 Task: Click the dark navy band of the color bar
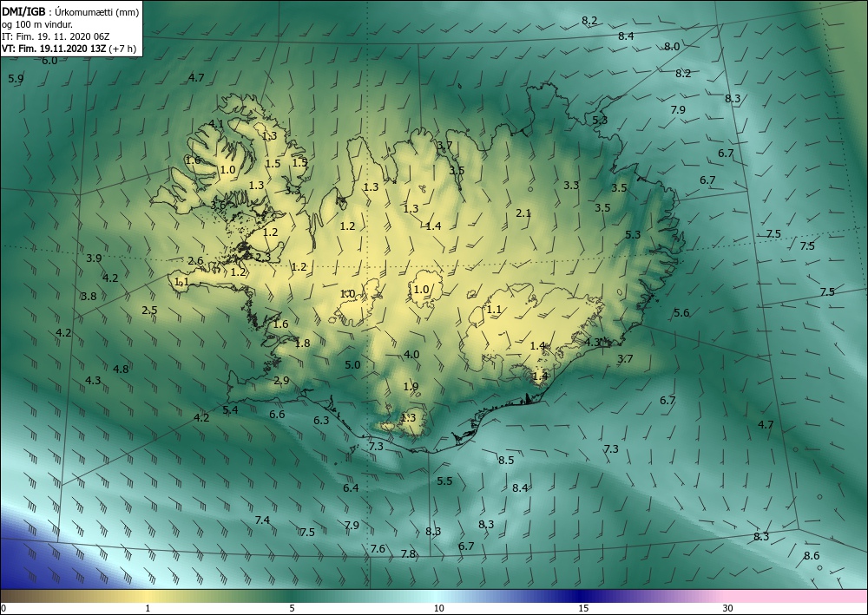coord(578,596)
